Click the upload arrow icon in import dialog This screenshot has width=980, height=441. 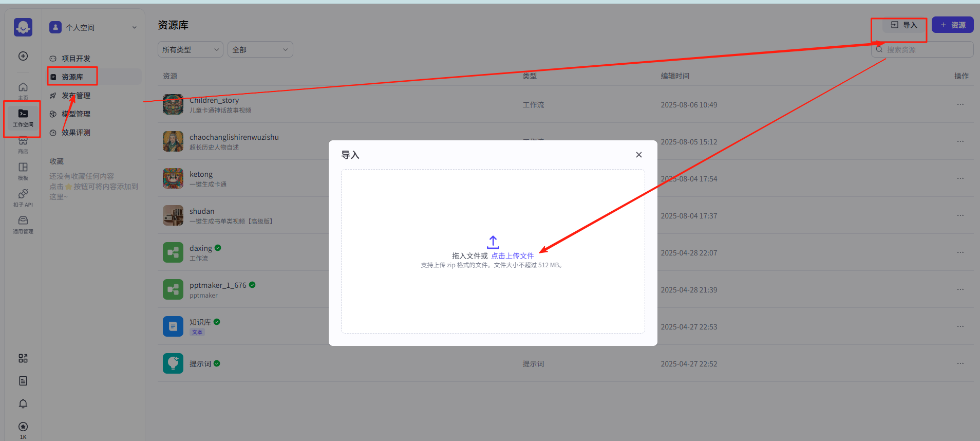pyautogui.click(x=493, y=242)
